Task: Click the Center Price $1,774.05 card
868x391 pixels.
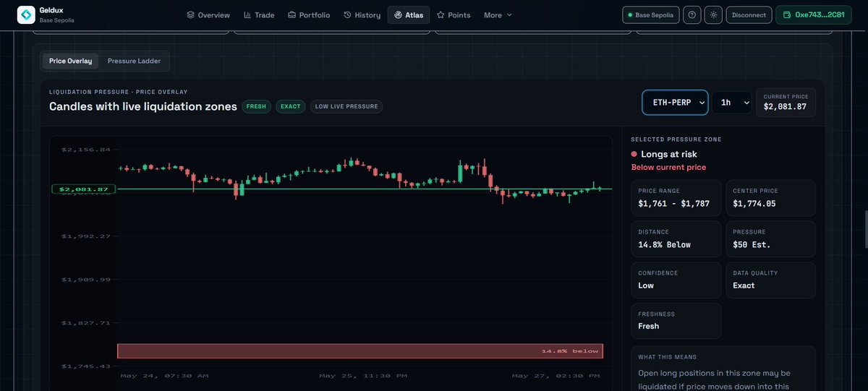Action: point(770,198)
